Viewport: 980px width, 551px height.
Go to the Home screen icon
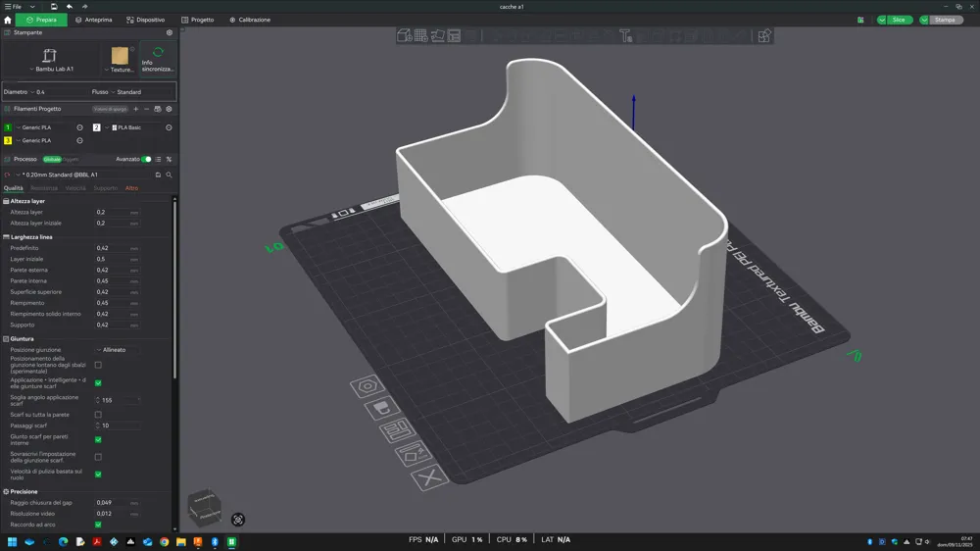8,20
